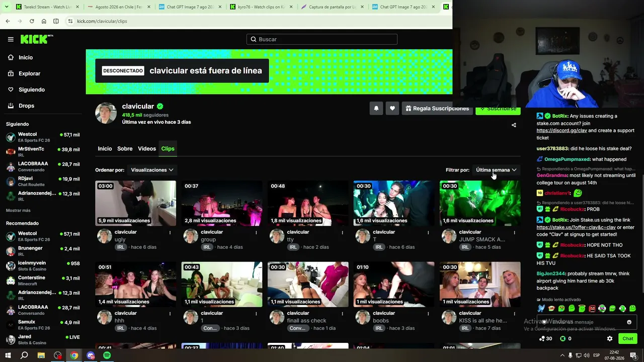
Task: Open options menu for the tty clip
Action: (342, 233)
